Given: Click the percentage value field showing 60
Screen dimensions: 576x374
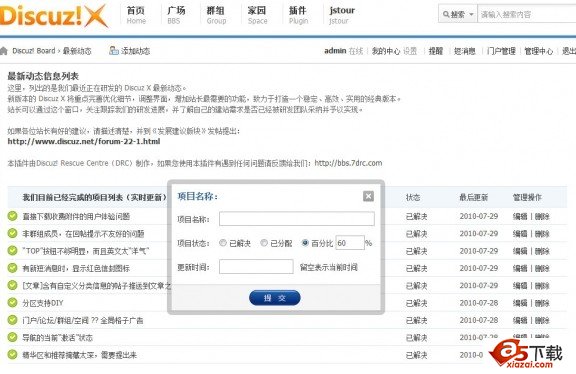Looking at the screenshot, I should pos(350,243).
